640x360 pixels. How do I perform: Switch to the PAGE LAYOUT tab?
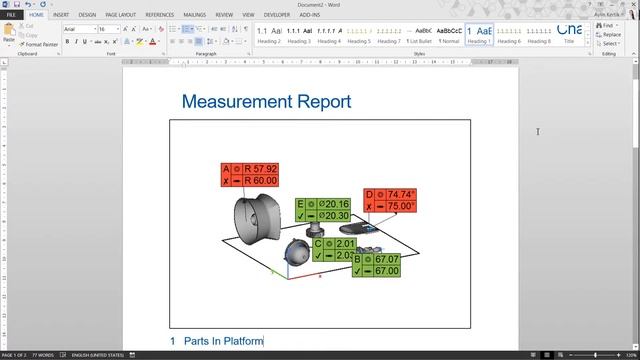tap(120, 15)
